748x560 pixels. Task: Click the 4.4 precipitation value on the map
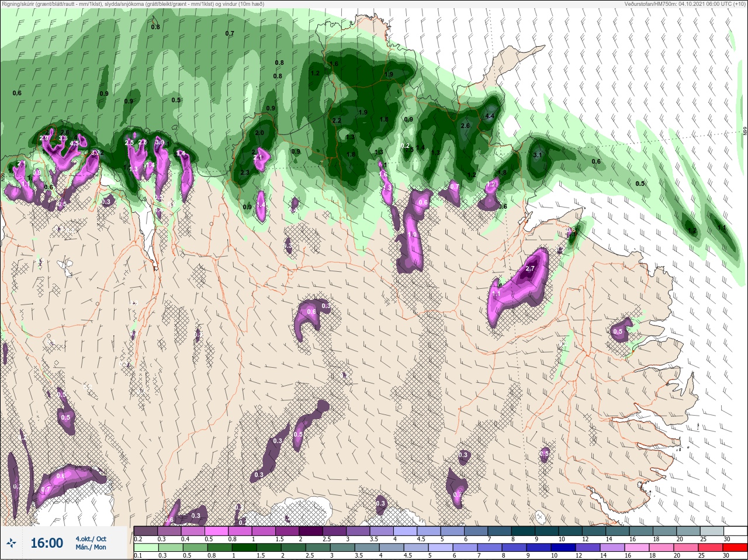pyautogui.click(x=490, y=116)
